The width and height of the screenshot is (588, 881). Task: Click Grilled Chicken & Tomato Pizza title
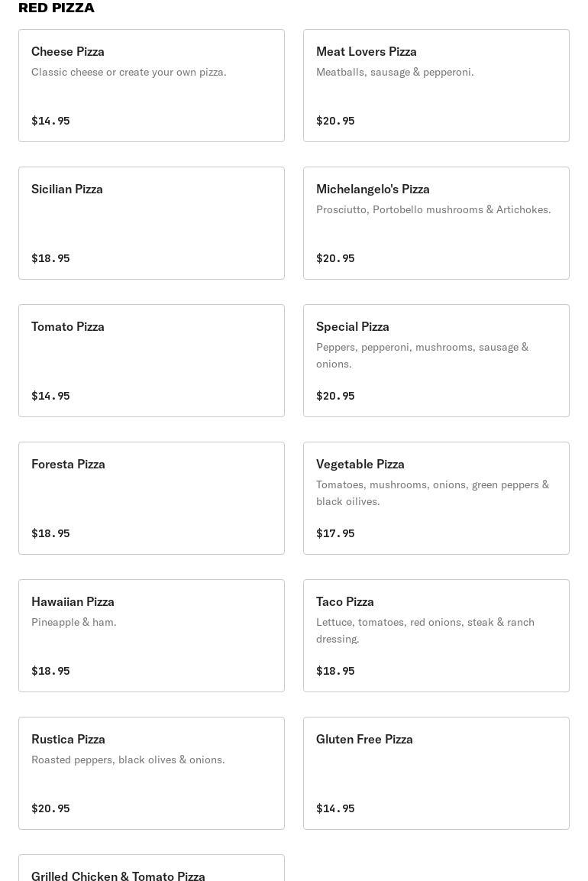[x=118, y=876]
